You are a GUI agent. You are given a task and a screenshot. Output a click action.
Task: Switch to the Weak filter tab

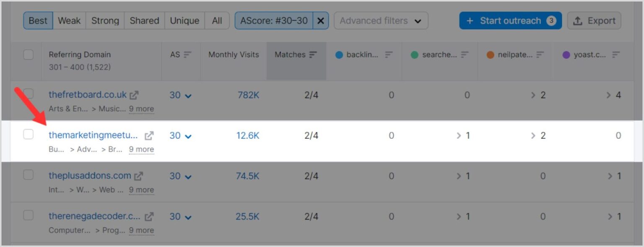click(x=69, y=20)
